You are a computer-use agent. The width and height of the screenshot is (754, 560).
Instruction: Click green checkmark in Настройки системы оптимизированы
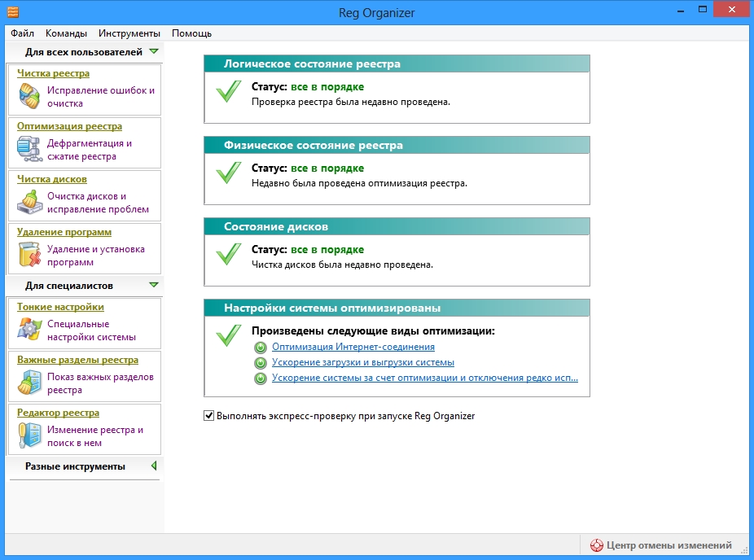229,335
